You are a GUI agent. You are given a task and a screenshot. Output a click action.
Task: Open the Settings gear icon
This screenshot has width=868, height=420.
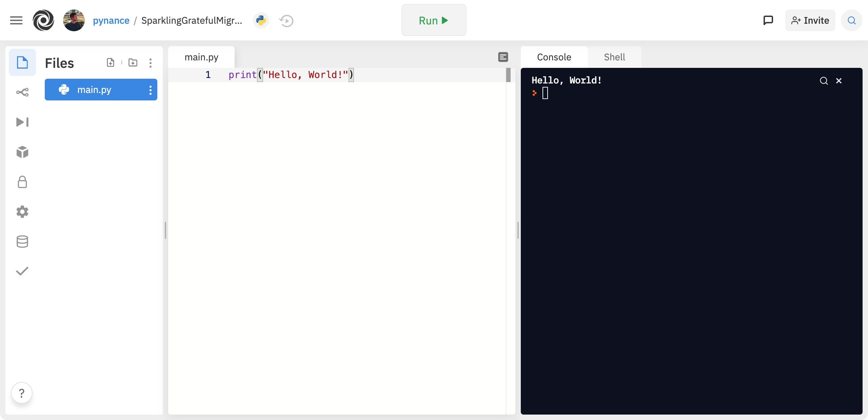(22, 212)
